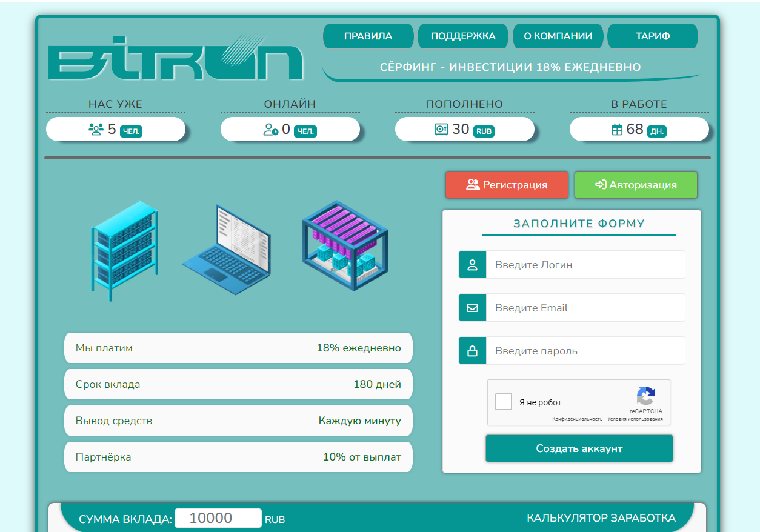Image resolution: width=760 pixels, height=532 pixels.
Task: Click the server rack illustration
Action: 124,250
